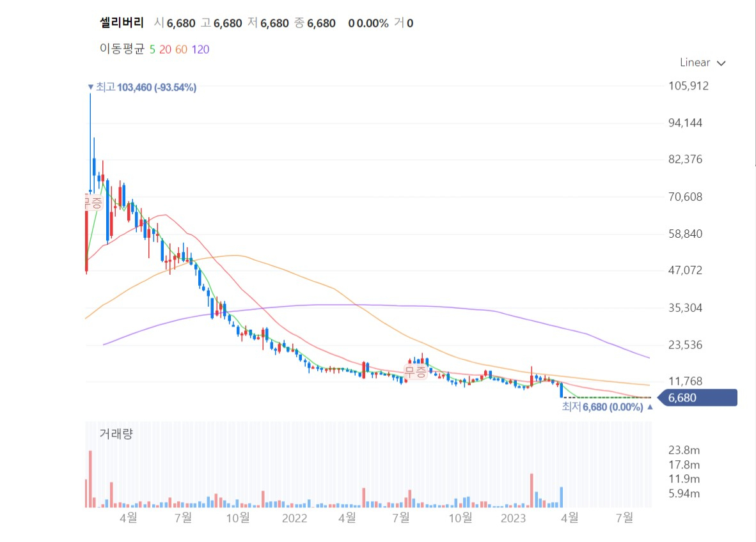Click the 최저 6,680 low price label
This screenshot has height=542, width=756.
(x=602, y=407)
